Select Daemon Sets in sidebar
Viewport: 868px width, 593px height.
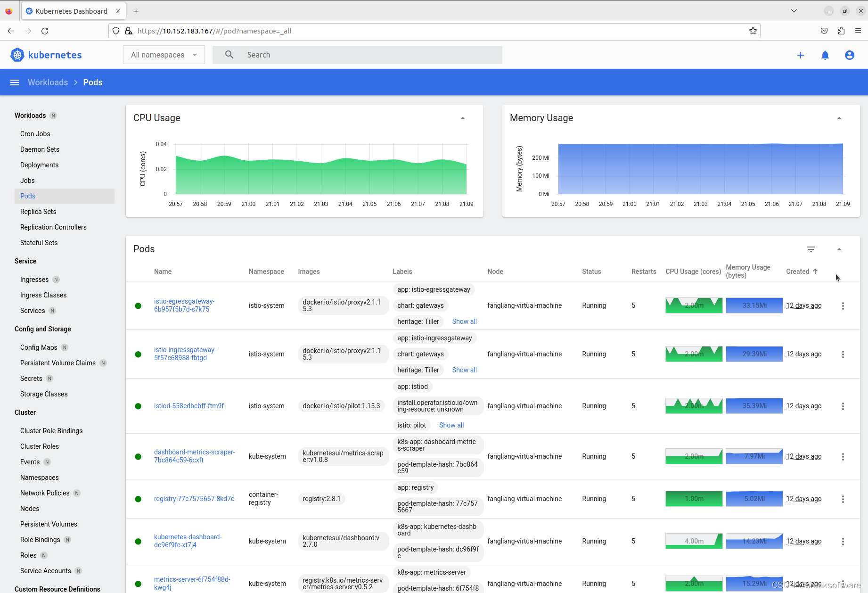pyautogui.click(x=40, y=149)
